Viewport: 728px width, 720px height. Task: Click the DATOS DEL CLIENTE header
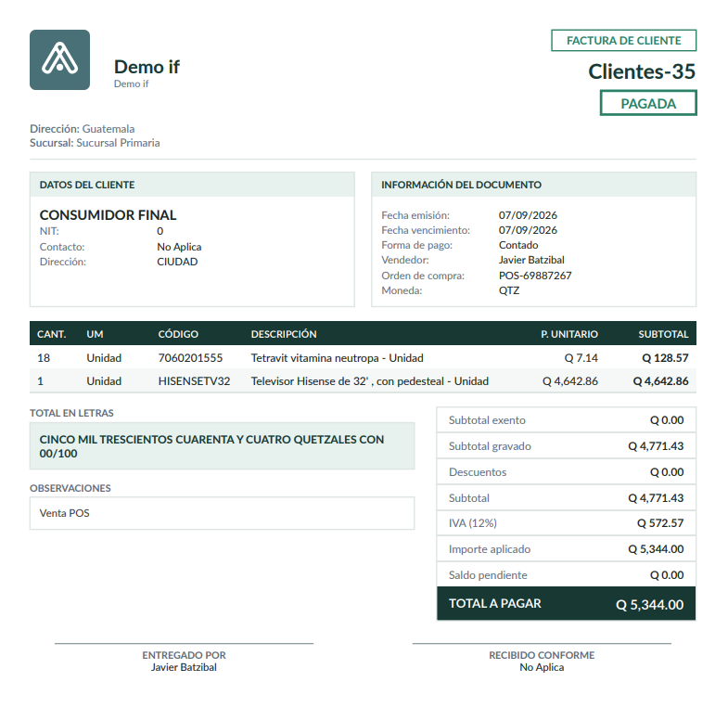[192, 185]
